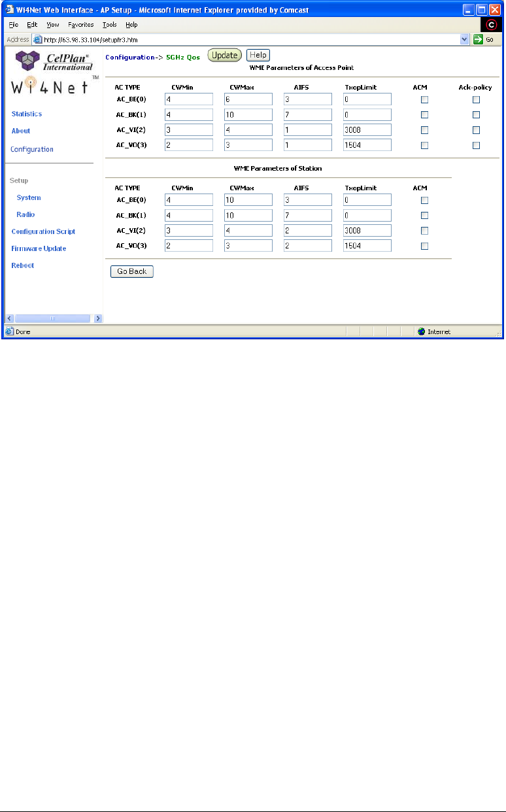Enable ACM for Access Point AC_BE(0)
The image size is (506, 812).
pos(424,99)
